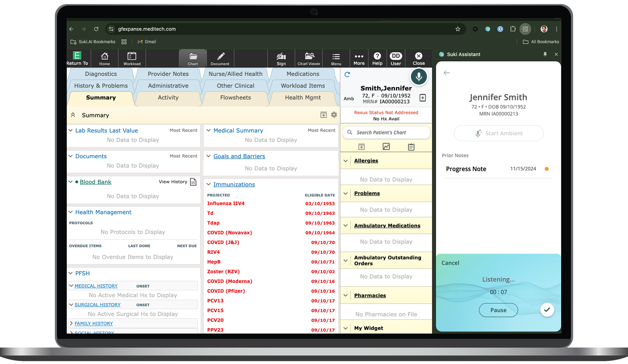Open Chart Viewer
Viewport: 628px width, 364px height.
309,59
